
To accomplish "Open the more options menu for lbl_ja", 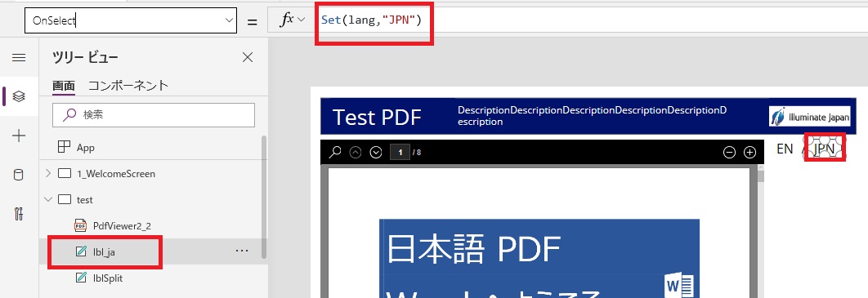I will [x=242, y=251].
